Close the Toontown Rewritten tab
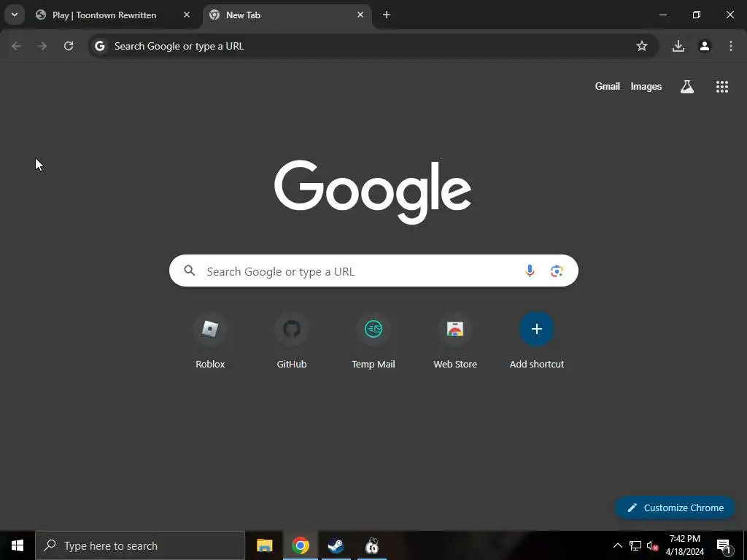The image size is (747, 560). 187,15
